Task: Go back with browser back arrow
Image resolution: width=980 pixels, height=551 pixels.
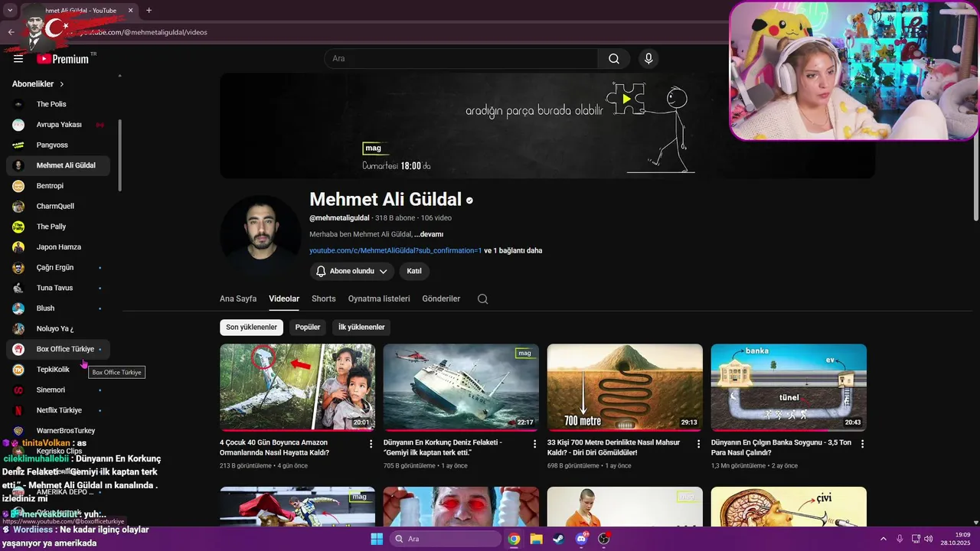Action: tap(11, 32)
